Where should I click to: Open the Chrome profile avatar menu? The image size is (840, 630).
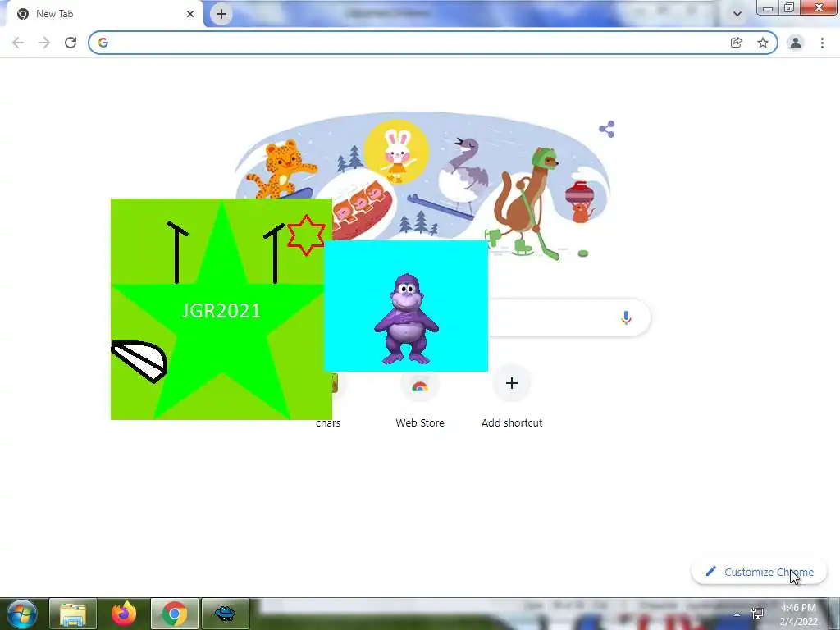click(x=796, y=43)
